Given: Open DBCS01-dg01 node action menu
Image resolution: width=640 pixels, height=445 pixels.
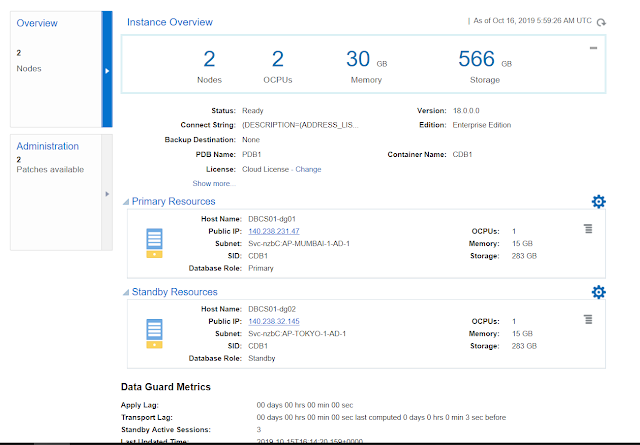Looking at the screenshot, I should coord(588,229).
